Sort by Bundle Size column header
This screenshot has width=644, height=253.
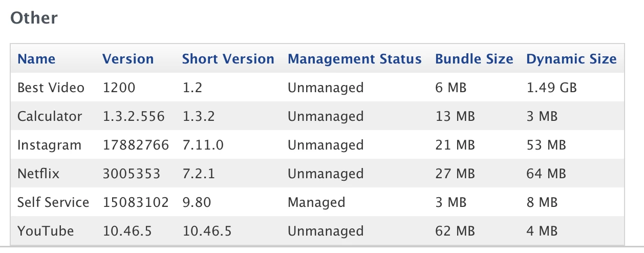(x=474, y=59)
